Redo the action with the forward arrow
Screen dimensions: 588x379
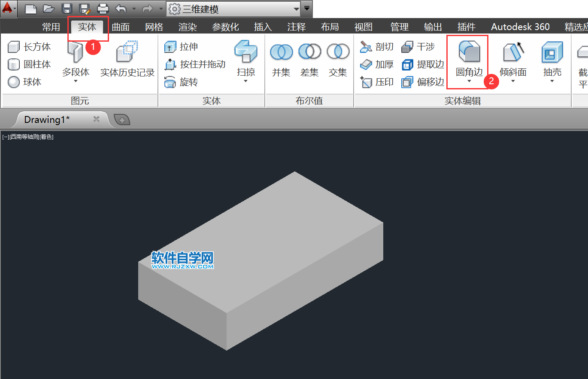coord(147,8)
